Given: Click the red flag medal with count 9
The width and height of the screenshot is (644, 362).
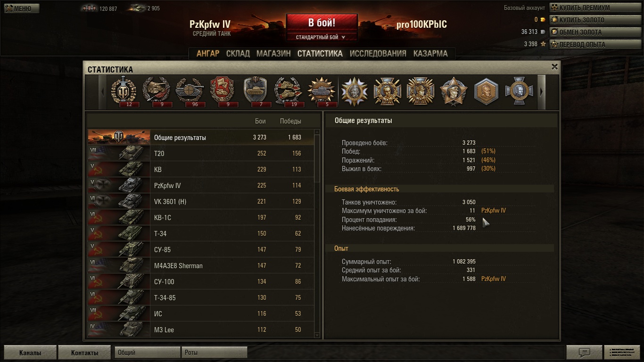Looking at the screenshot, I should click(223, 91).
